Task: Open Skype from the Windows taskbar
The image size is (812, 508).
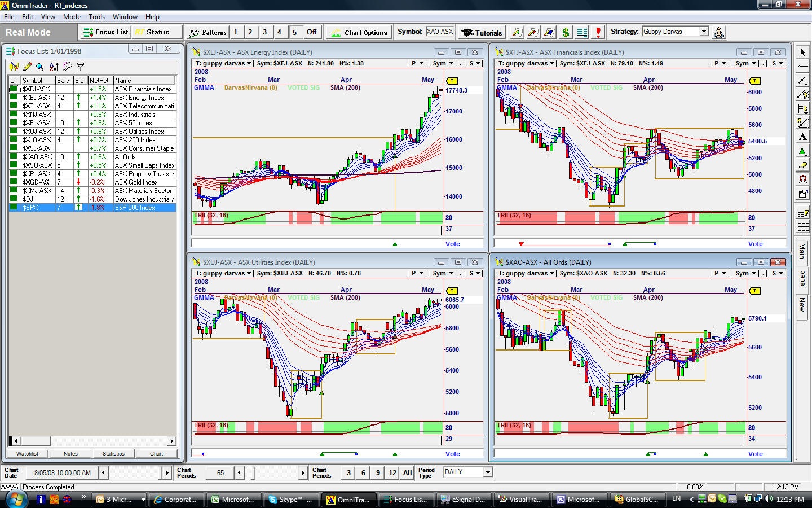Action: 291,500
